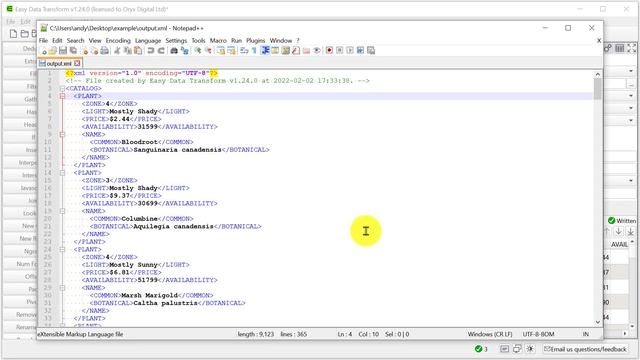640x360 pixels.
Task: Run macro multiple times icon
Action: [360, 50]
